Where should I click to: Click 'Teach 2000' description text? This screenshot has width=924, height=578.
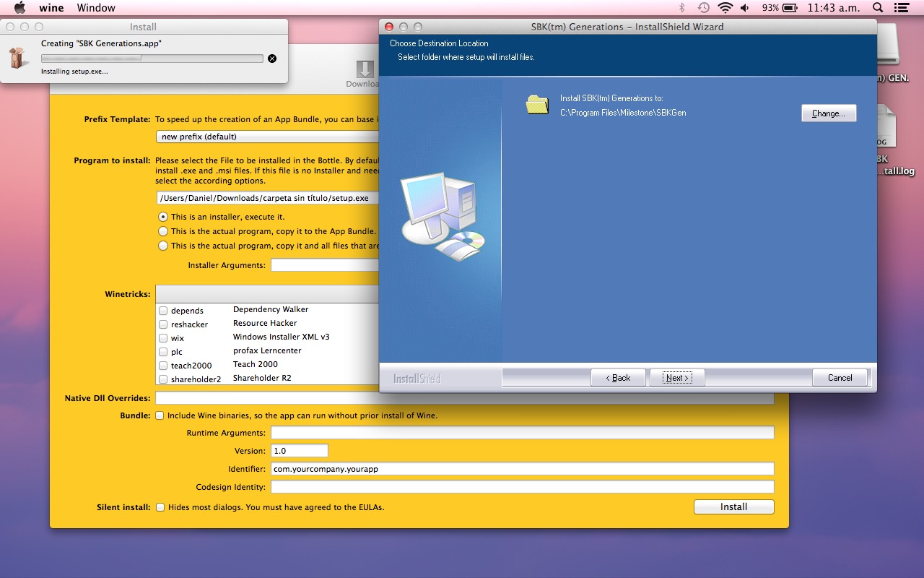point(256,364)
